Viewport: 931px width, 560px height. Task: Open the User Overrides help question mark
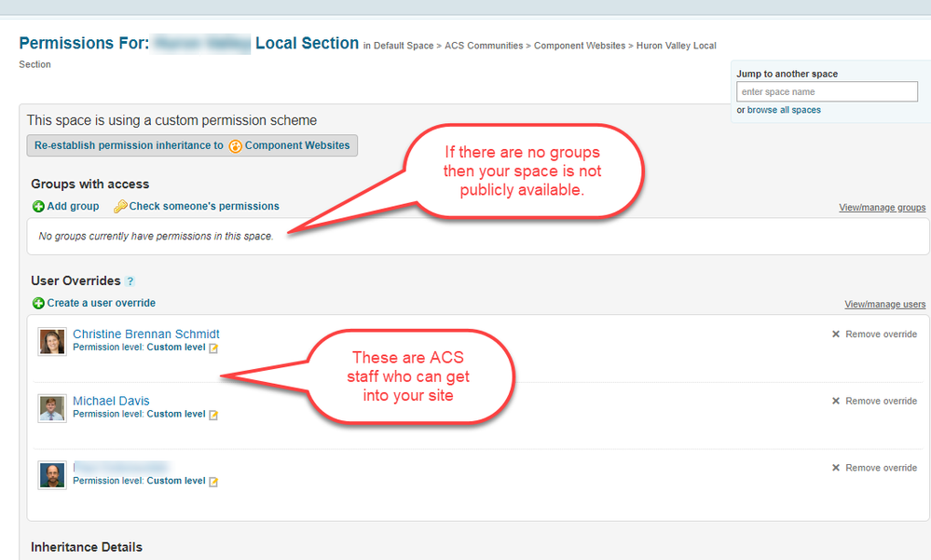click(130, 281)
